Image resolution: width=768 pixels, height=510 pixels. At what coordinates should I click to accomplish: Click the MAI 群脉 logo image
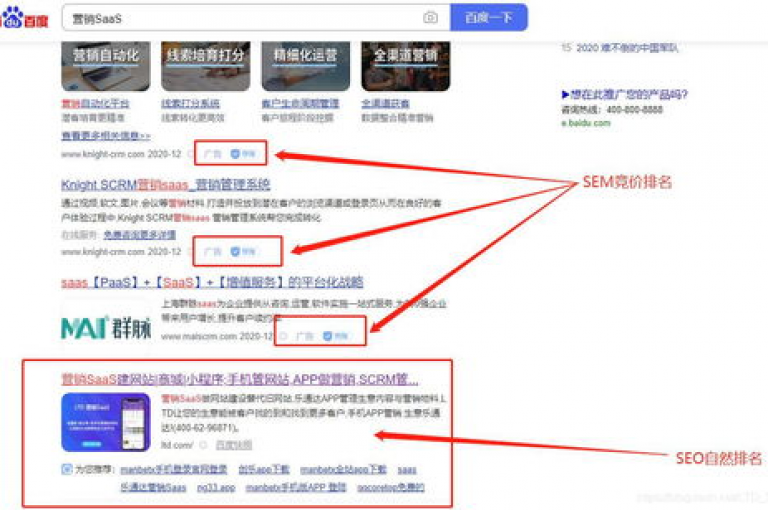click(x=106, y=327)
